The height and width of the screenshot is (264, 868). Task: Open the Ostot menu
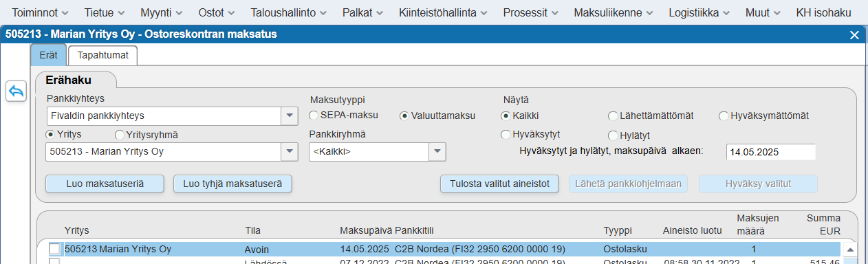pos(216,12)
